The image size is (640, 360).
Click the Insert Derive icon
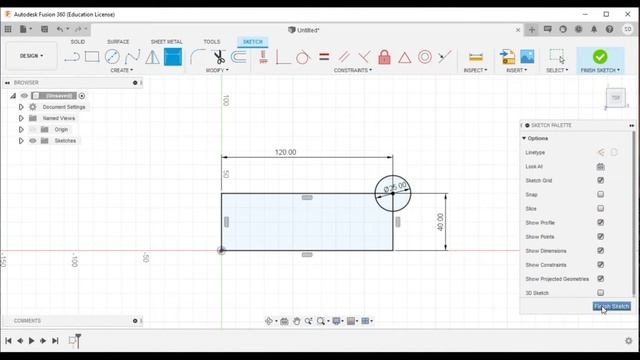pyautogui.click(x=507, y=57)
